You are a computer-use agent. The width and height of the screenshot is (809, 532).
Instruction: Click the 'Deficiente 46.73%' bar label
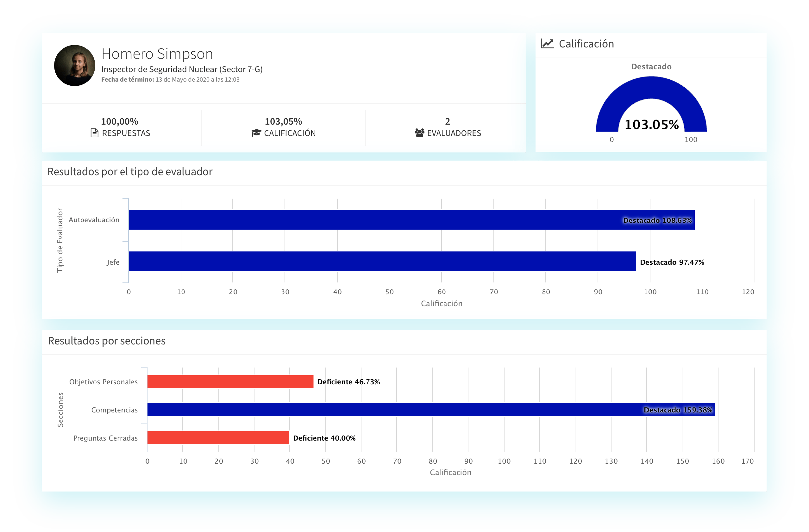348,382
